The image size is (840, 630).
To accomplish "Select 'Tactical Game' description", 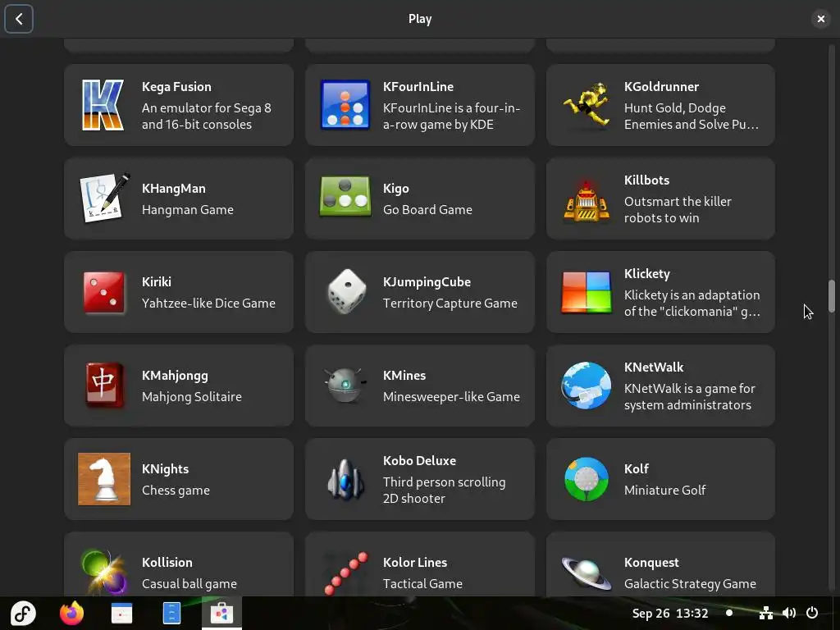I will (x=422, y=583).
